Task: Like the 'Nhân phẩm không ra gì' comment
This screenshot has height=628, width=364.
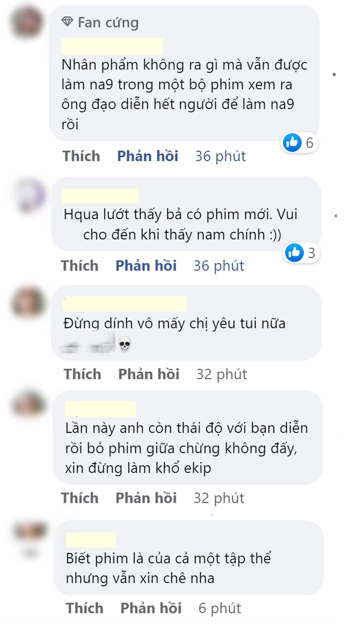Action: (x=81, y=156)
